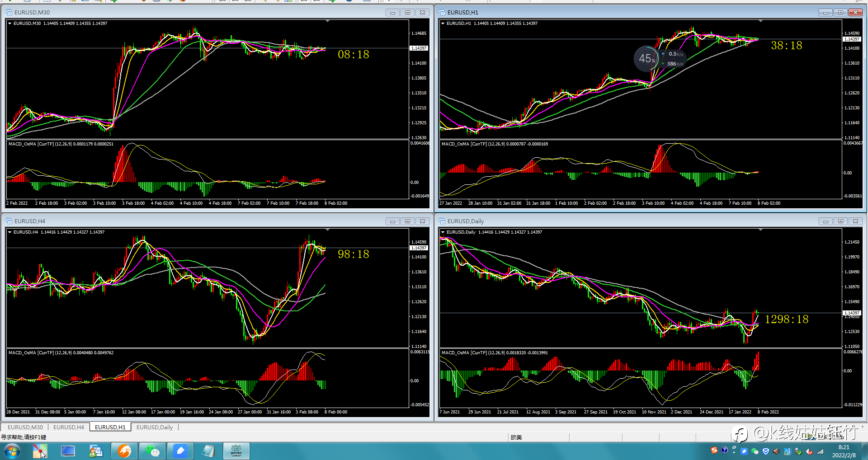Click the network signal bars tray icon
Image resolution: width=868 pixels, height=460 pixels.
(x=820, y=451)
